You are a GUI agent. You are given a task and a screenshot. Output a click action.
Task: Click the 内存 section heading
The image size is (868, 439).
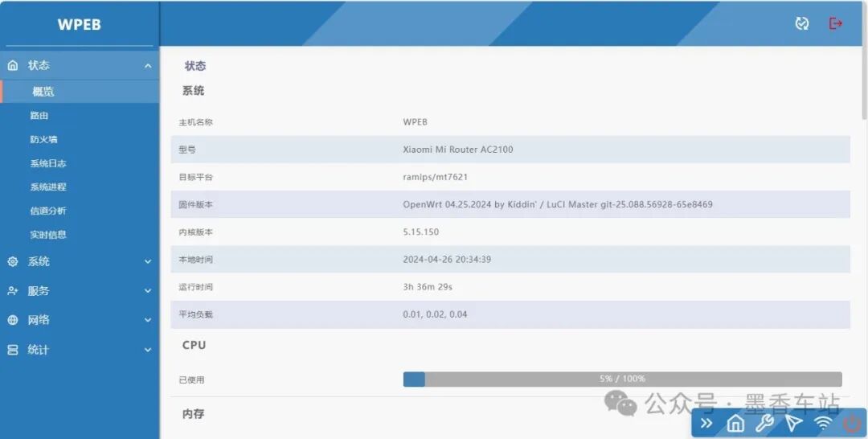[193, 413]
